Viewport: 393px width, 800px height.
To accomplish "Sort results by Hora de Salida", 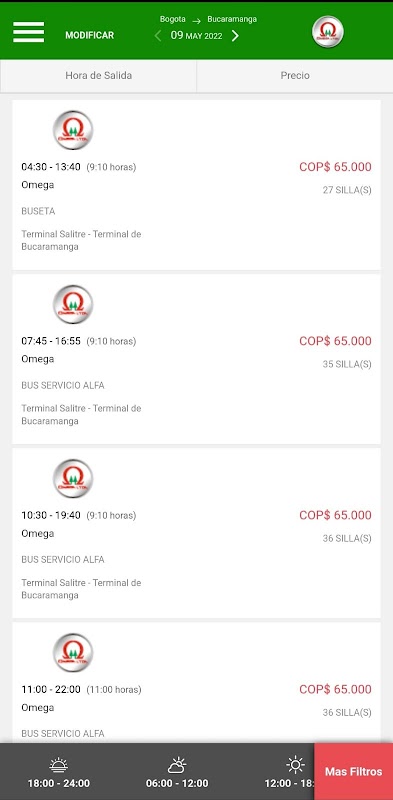I will coord(99,76).
